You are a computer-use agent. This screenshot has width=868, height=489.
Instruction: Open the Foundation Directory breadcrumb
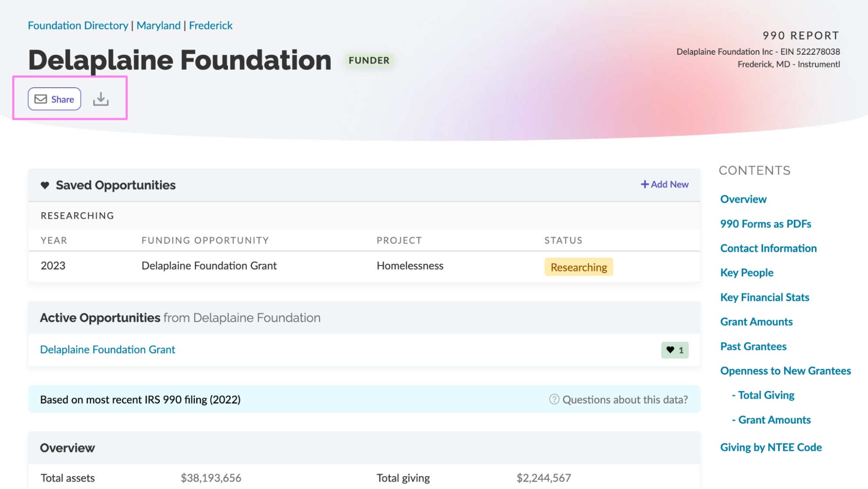[x=78, y=26]
